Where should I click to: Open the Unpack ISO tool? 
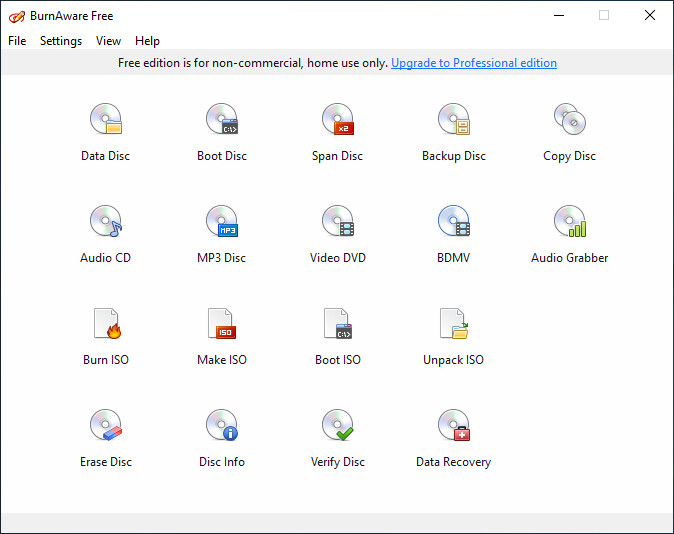click(x=454, y=323)
